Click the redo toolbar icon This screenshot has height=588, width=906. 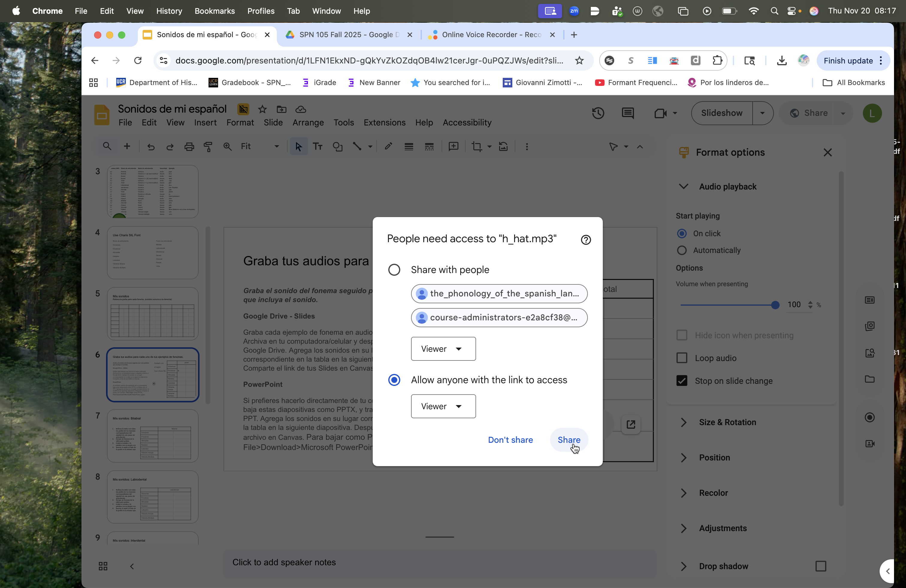click(x=170, y=146)
